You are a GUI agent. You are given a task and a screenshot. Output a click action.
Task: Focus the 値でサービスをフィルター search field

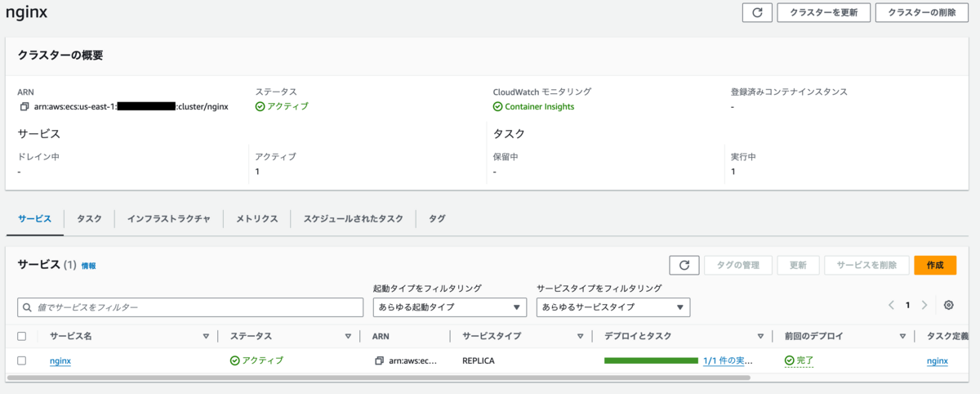coord(190,307)
